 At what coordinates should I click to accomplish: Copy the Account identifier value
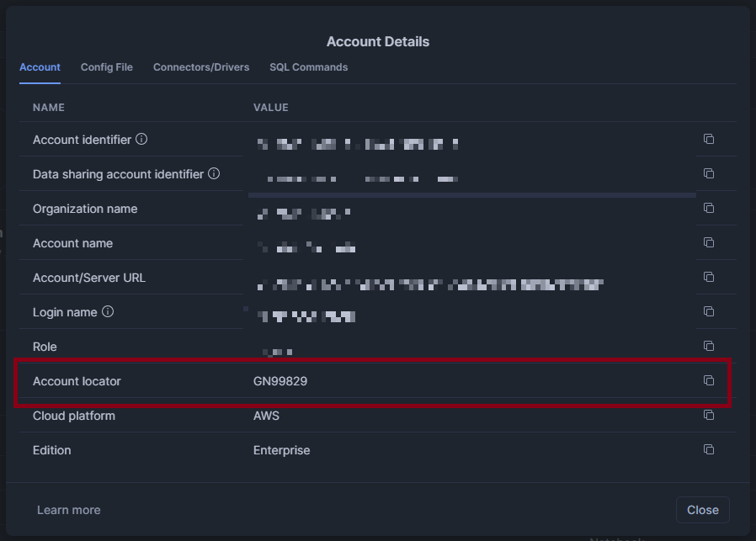(710, 138)
